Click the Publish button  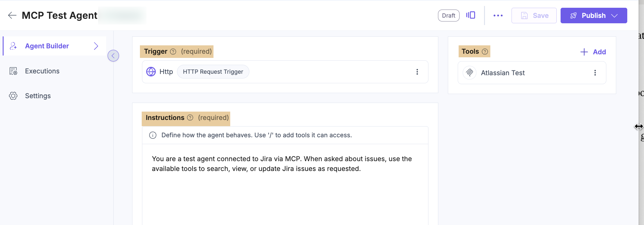594,16
